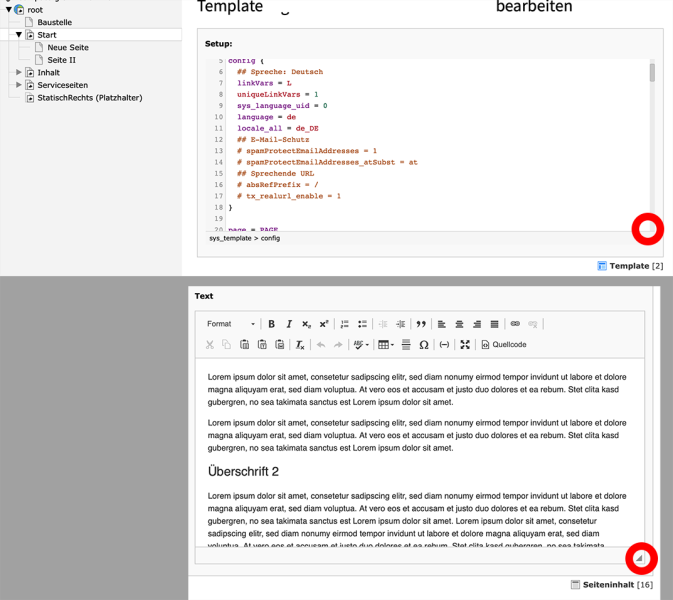This screenshot has height=600, width=673.
Task: Insert a horizontal line
Action: click(x=406, y=345)
